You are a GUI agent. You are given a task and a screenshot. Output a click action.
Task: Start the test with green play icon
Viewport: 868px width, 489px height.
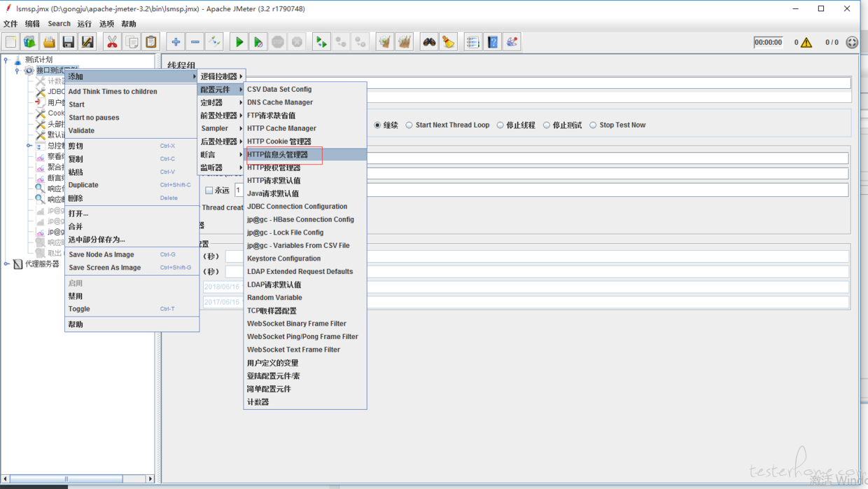pos(239,42)
